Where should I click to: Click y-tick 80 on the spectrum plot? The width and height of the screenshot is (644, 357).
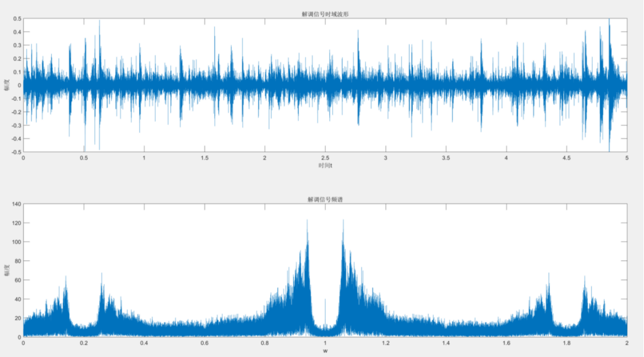click(x=18, y=261)
